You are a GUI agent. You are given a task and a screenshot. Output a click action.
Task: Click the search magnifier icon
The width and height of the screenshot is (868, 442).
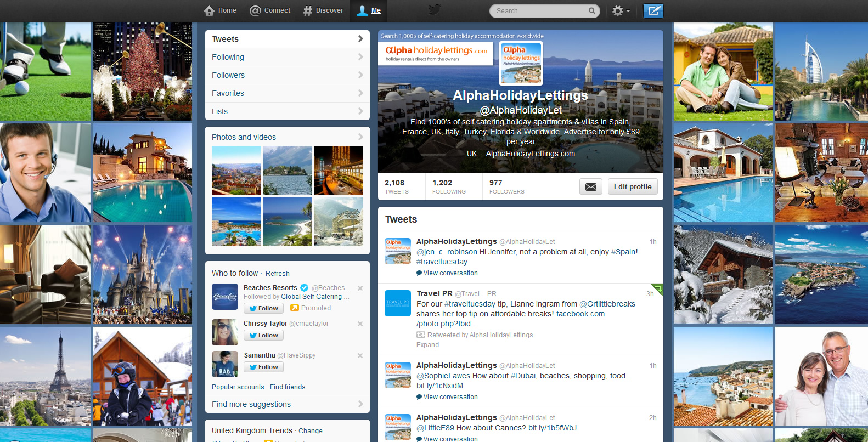[x=592, y=10]
